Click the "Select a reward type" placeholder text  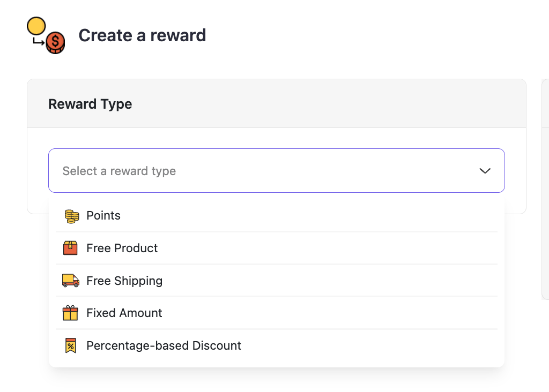119,171
